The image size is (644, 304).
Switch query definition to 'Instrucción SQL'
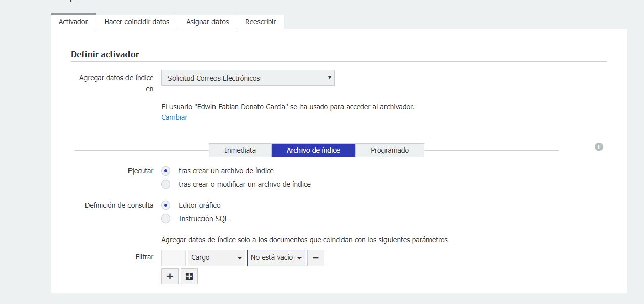coord(166,219)
